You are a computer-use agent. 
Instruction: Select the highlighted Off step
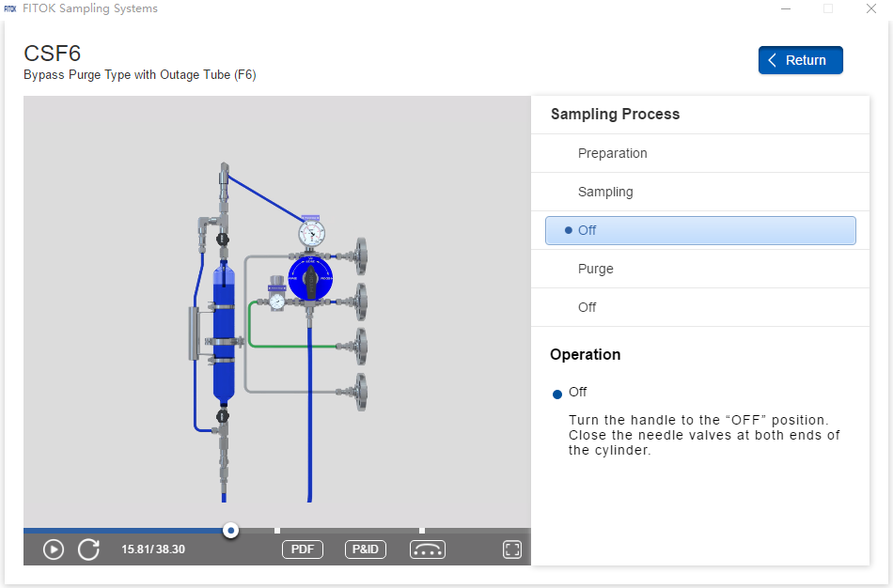point(699,230)
